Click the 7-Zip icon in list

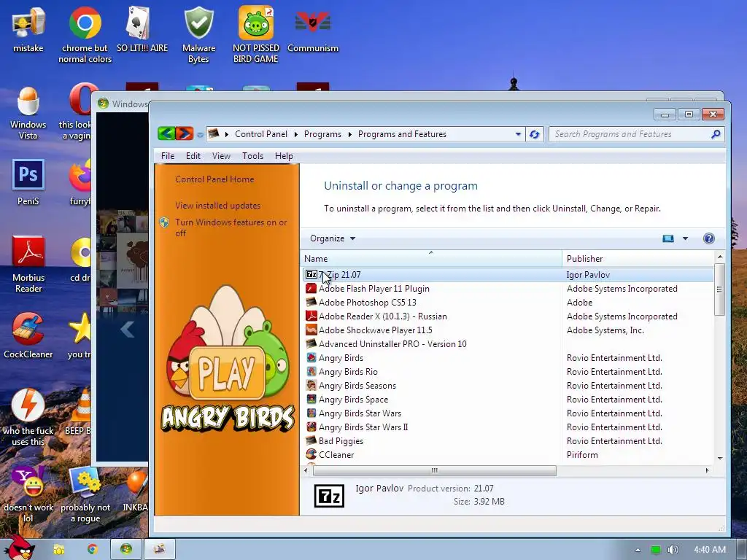point(311,275)
